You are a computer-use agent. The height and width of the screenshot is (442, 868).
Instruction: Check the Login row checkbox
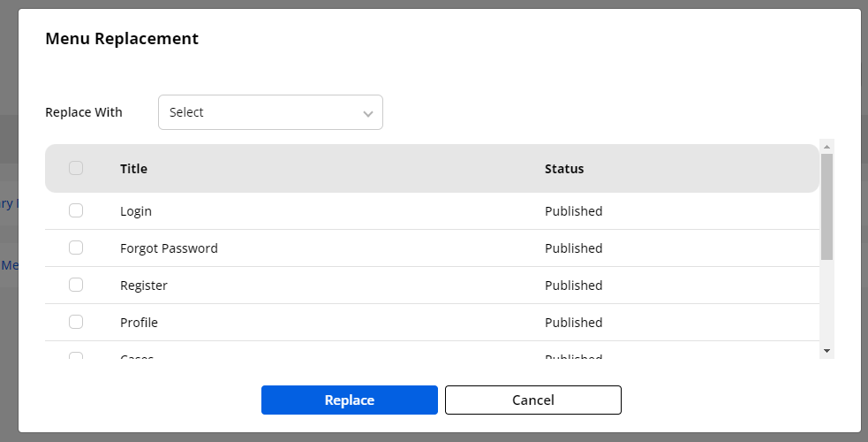(76, 210)
